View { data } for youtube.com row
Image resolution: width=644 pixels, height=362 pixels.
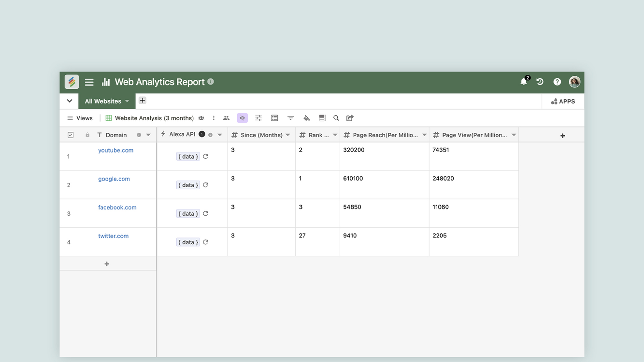[x=188, y=156]
